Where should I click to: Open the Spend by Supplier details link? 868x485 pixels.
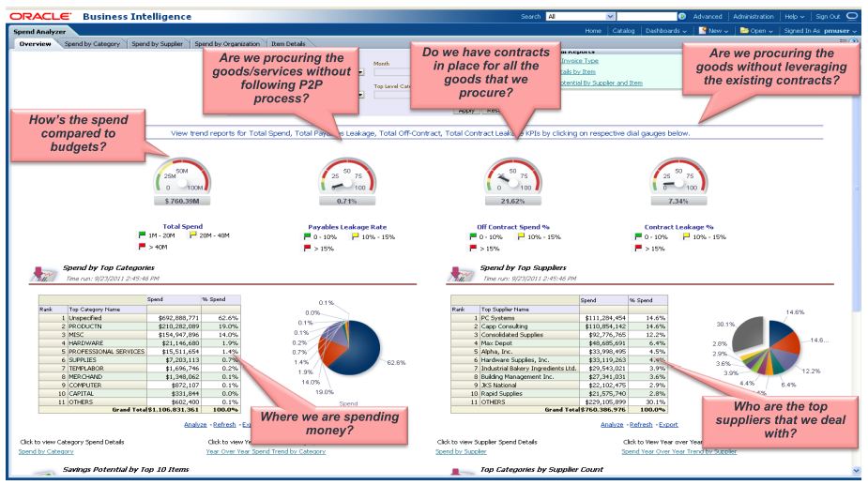461,452
